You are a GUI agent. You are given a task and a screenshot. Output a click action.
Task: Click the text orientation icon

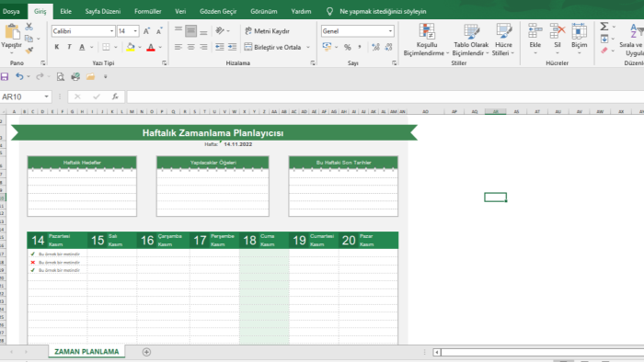pyautogui.click(x=220, y=30)
